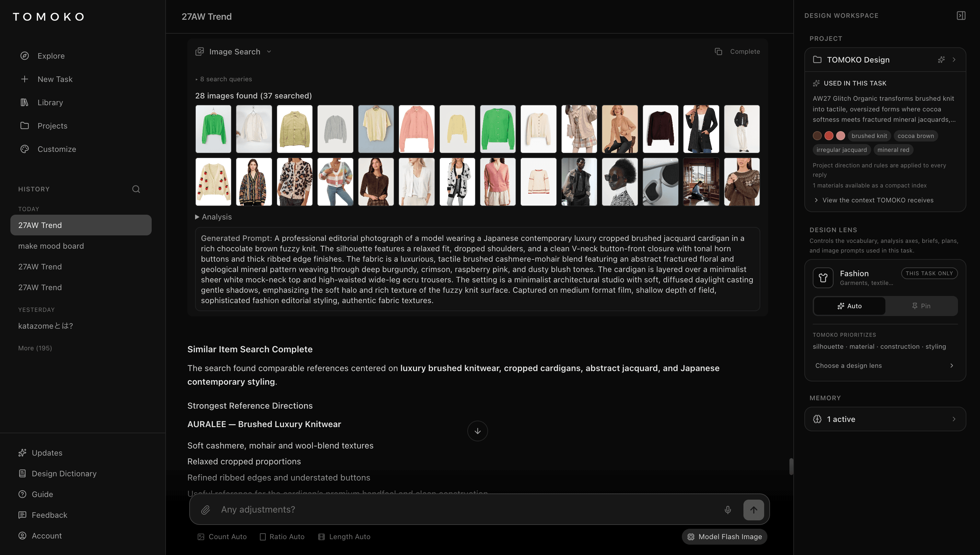This screenshot has height=555, width=980.
Task: Click the Image Search picture icon
Action: point(200,51)
